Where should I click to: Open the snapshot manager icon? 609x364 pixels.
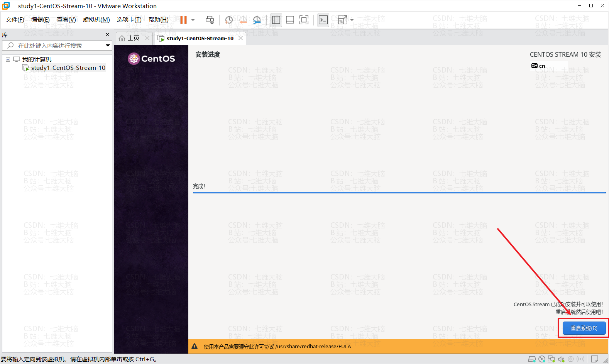257,20
